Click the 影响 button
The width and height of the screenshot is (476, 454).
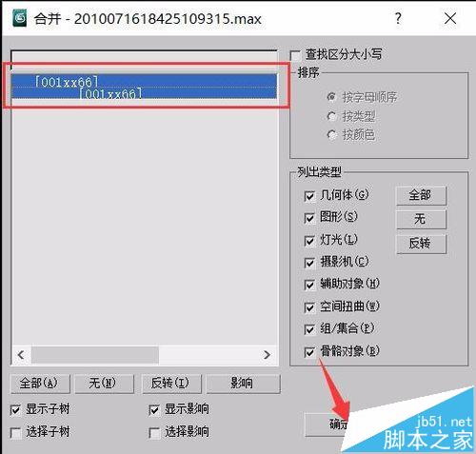[x=244, y=384]
